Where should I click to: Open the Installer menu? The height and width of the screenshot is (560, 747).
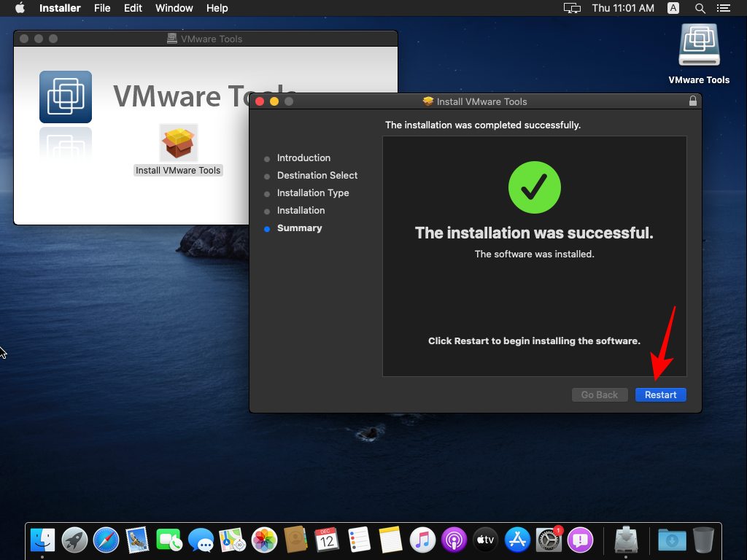(x=59, y=8)
